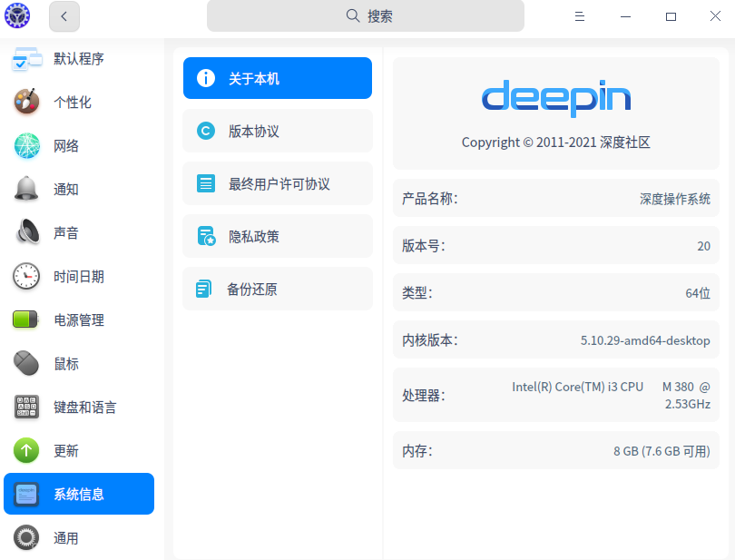This screenshot has height=560, width=735.
Task: Select About This PC (关于本机) tab
Action: (x=278, y=79)
